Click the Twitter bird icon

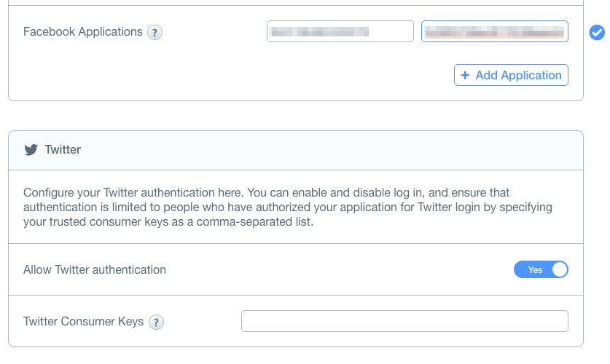point(31,150)
